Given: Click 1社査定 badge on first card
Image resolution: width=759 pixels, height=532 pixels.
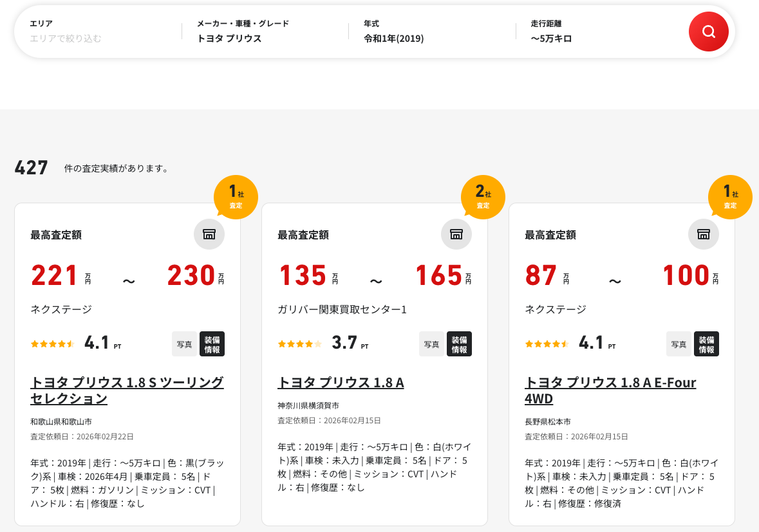Looking at the screenshot, I should coord(236,197).
